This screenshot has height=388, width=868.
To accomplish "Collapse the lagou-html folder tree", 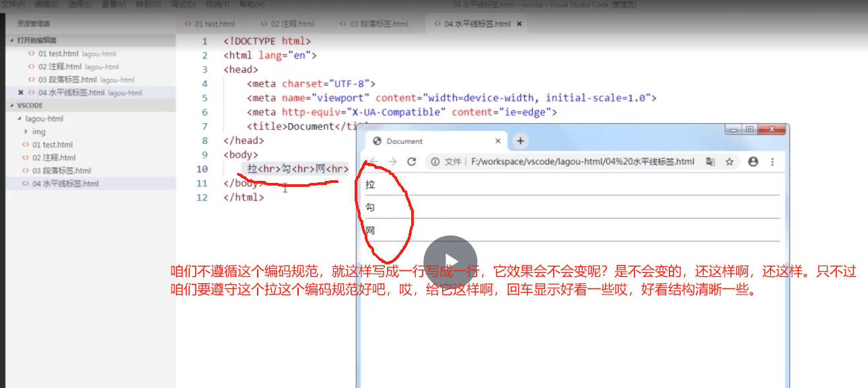I will coord(21,118).
